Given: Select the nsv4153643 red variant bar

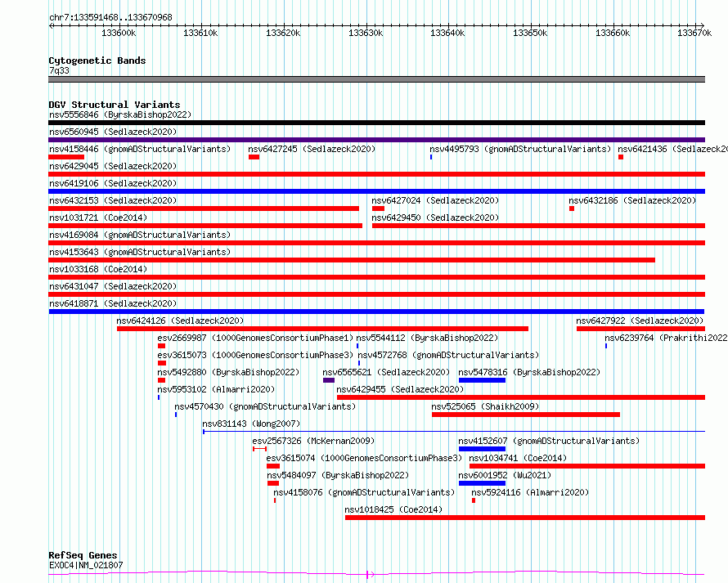Looking at the screenshot, I should coord(352,260).
